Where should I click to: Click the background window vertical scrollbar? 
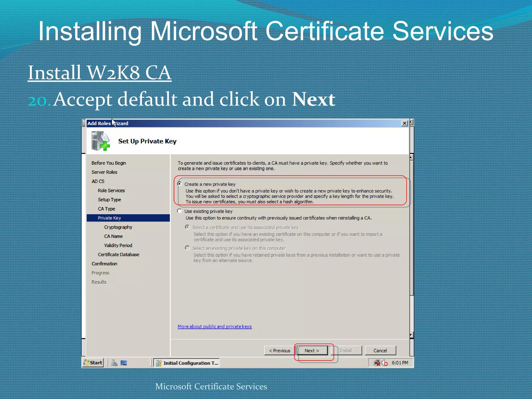pyautogui.click(x=412, y=246)
